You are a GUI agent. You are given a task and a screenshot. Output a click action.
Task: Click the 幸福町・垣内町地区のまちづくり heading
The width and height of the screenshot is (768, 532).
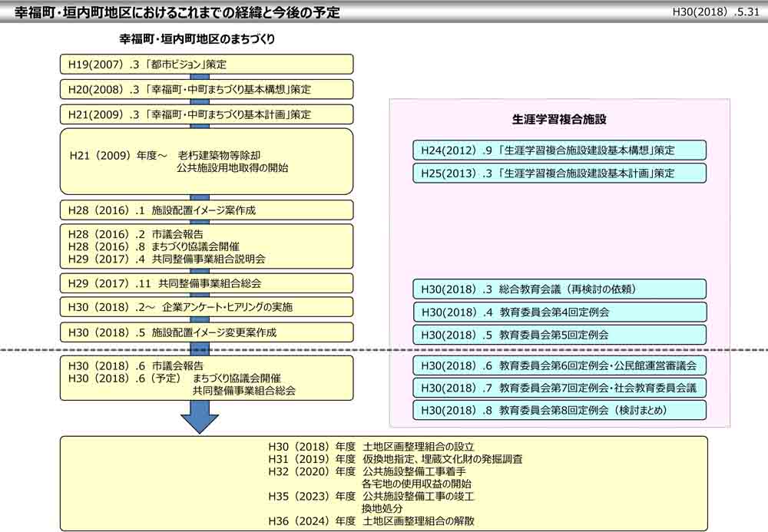(x=197, y=38)
